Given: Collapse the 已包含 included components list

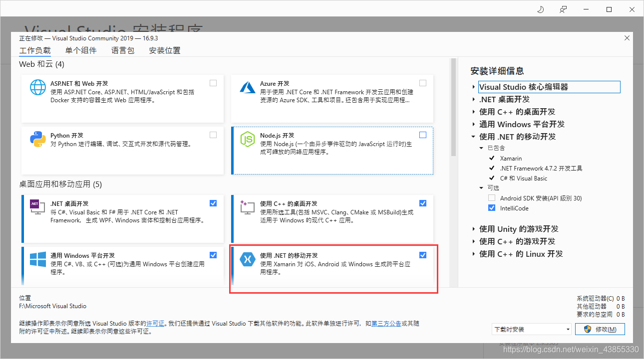Looking at the screenshot, I should click(481, 148).
